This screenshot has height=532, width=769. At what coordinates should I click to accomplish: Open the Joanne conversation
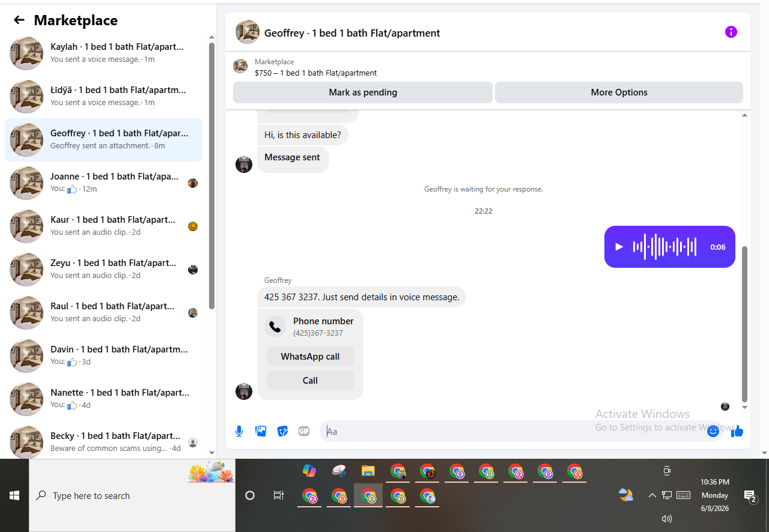[x=103, y=183]
